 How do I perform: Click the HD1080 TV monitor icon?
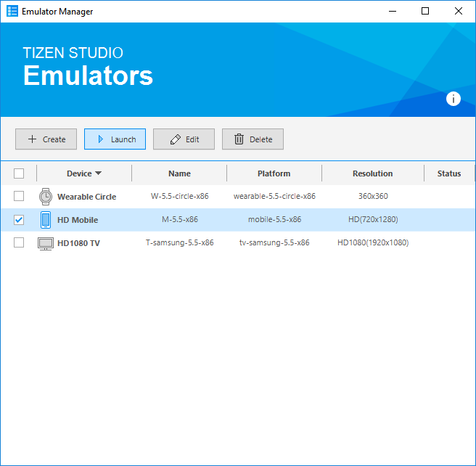[x=46, y=243]
